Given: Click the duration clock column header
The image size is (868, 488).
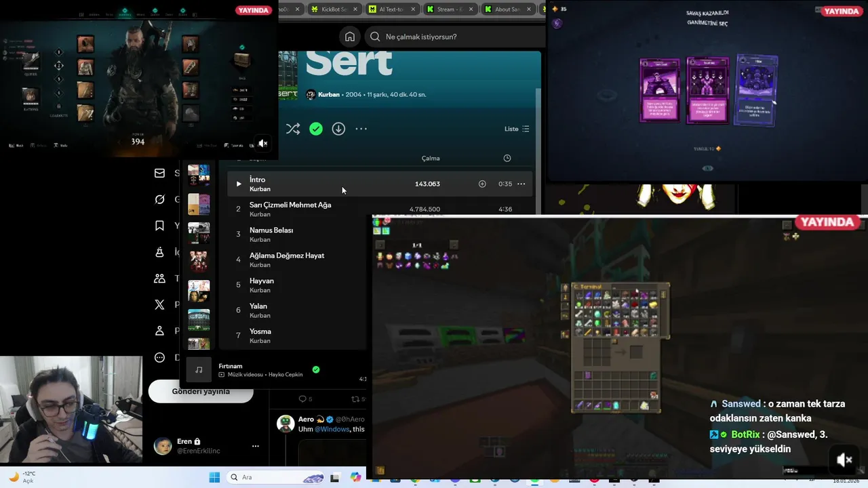Looking at the screenshot, I should (x=507, y=158).
